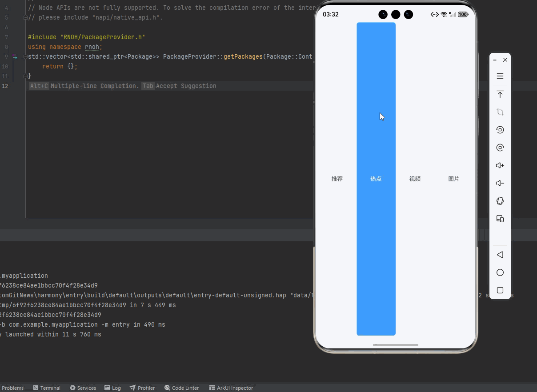537x392 pixels.
Task: Open the Log tool window
Action: point(112,388)
